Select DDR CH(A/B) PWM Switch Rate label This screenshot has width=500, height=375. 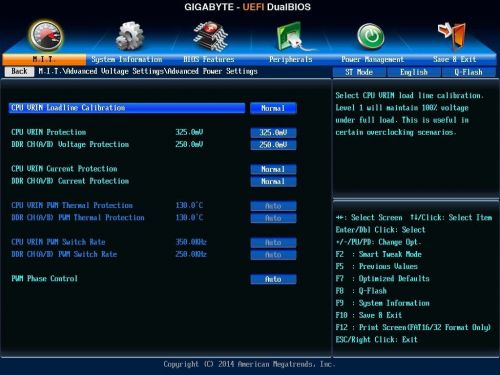tap(64, 254)
